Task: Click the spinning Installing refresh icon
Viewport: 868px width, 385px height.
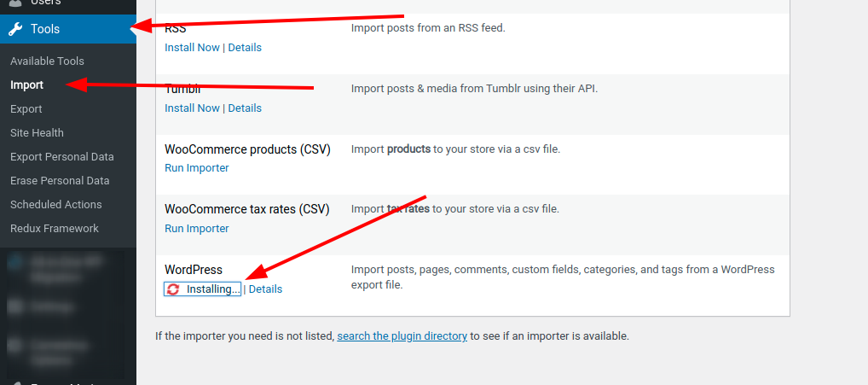Action: tap(173, 289)
